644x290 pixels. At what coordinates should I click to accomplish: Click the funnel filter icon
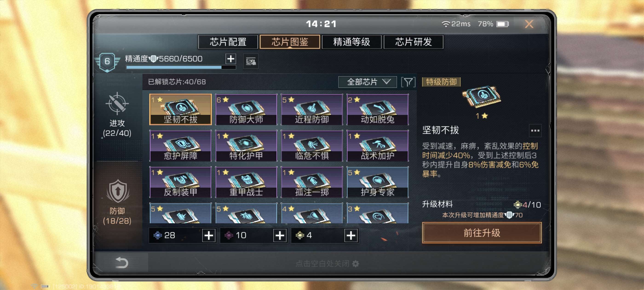coord(408,82)
